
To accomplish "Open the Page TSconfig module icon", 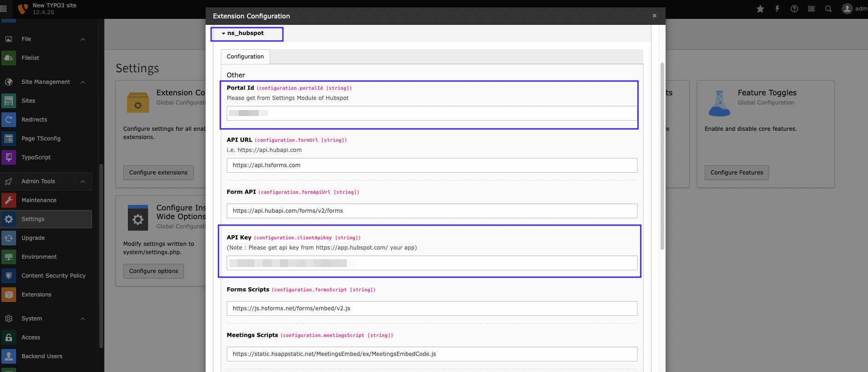I will coord(9,139).
